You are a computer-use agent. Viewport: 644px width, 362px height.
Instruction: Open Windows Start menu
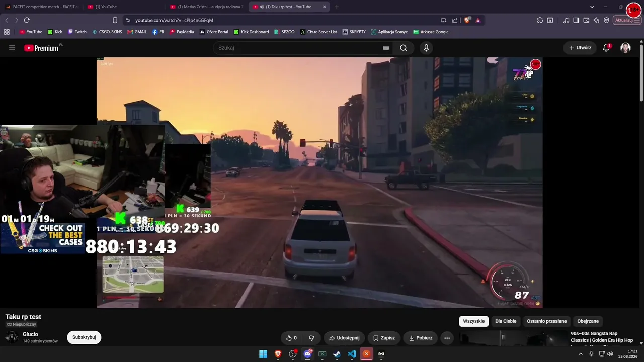click(263, 354)
